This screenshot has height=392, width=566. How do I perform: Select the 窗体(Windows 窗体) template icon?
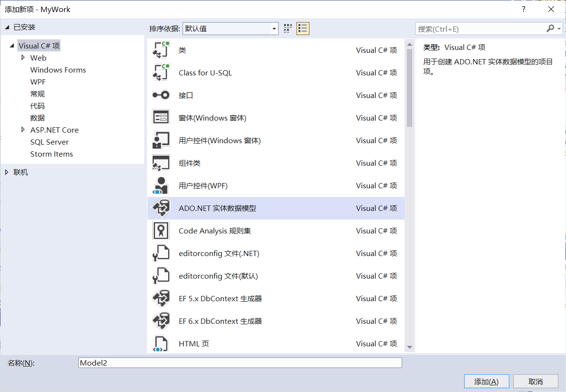coord(160,117)
